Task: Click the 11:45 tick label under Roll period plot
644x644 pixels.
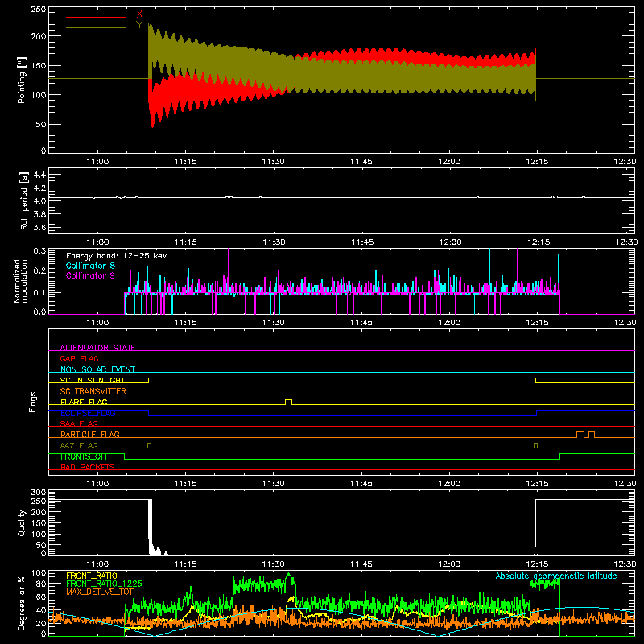Action: tap(361, 242)
